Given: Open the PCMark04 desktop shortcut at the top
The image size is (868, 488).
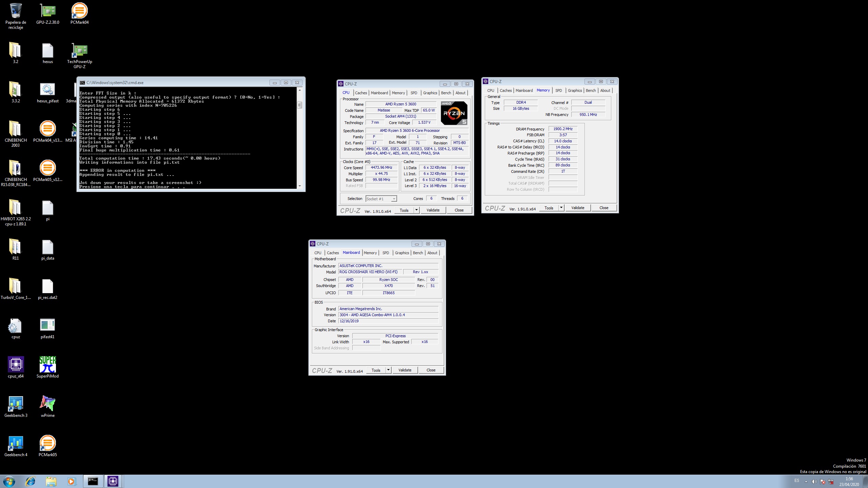Looking at the screenshot, I should 79,14.
